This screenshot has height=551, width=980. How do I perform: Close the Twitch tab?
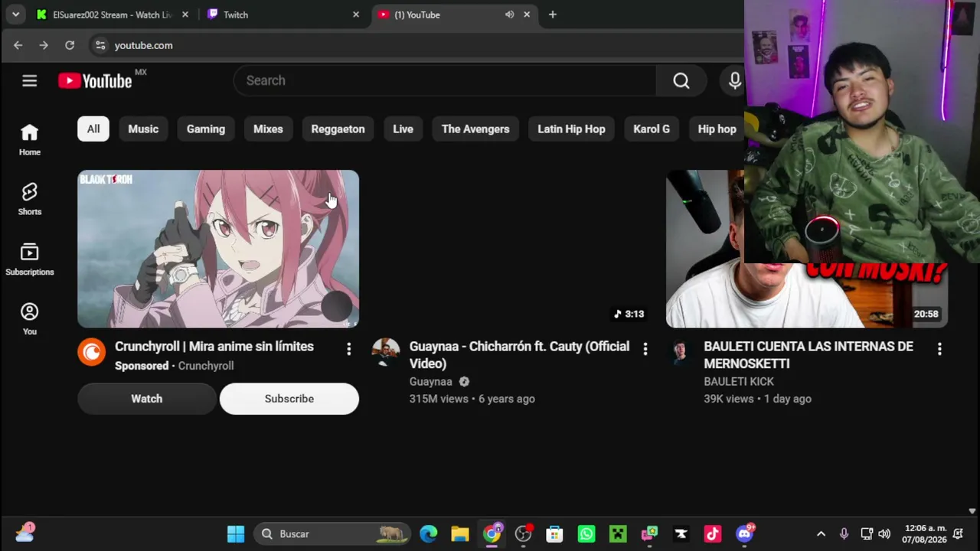pos(355,15)
